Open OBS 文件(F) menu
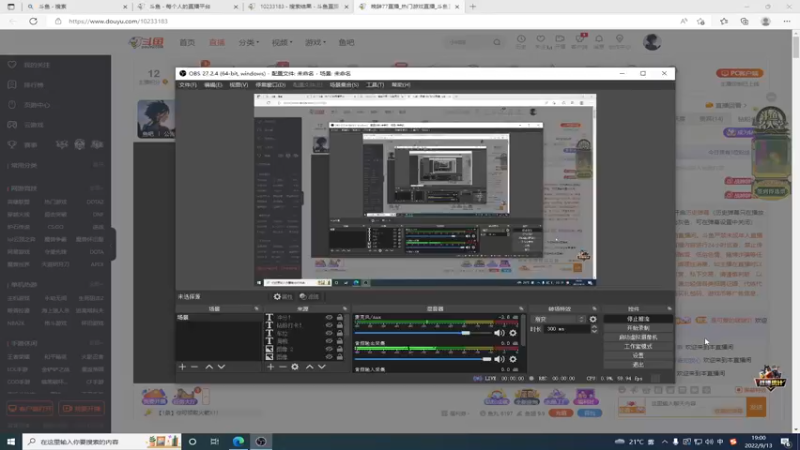This screenshot has width=800, height=450. pos(188,85)
